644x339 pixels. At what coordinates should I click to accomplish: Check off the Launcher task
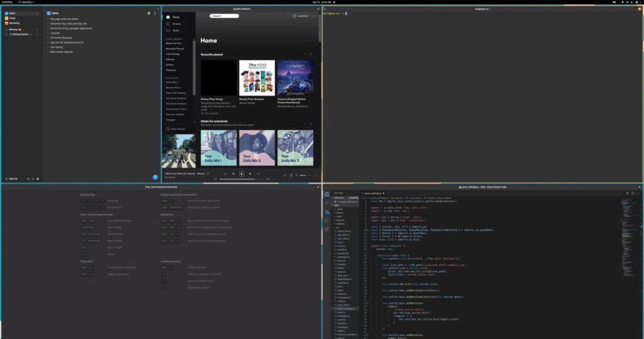[48, 33]
